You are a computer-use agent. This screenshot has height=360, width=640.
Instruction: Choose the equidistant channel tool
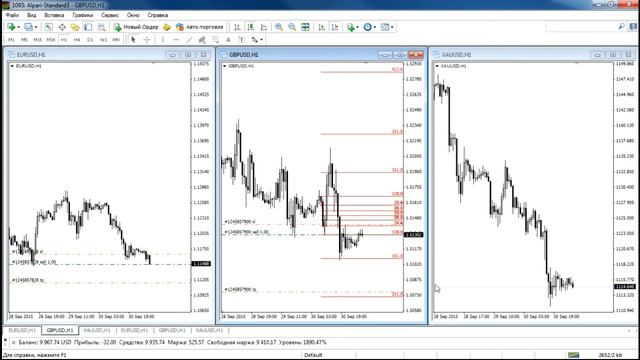(202, 40)
